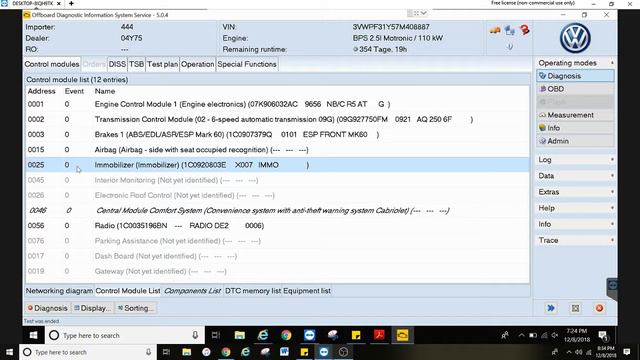Click the red number 3 warning icon
640x360 pixels.
524,30
